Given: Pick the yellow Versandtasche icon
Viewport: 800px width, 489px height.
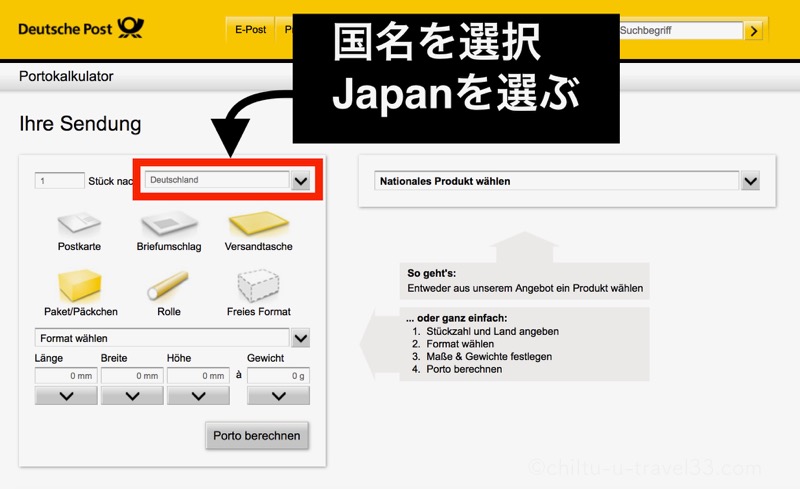Looking at the screenshot, I should point(259,224).
